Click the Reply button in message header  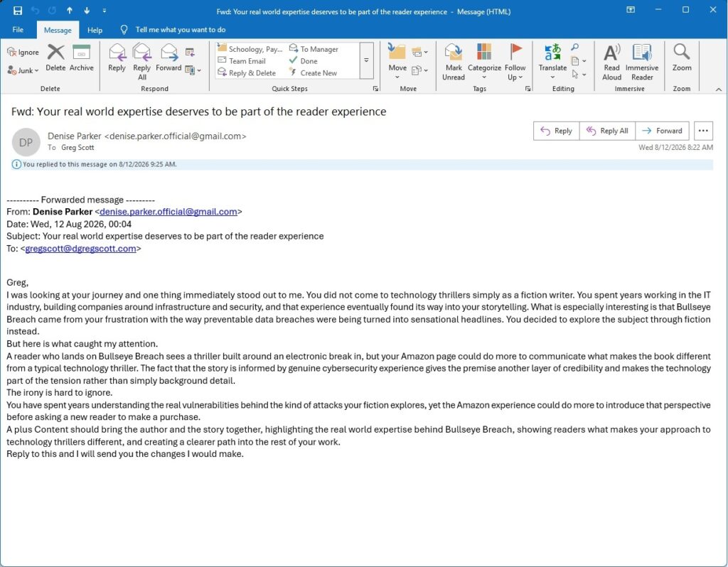click(x=556, y=131)
